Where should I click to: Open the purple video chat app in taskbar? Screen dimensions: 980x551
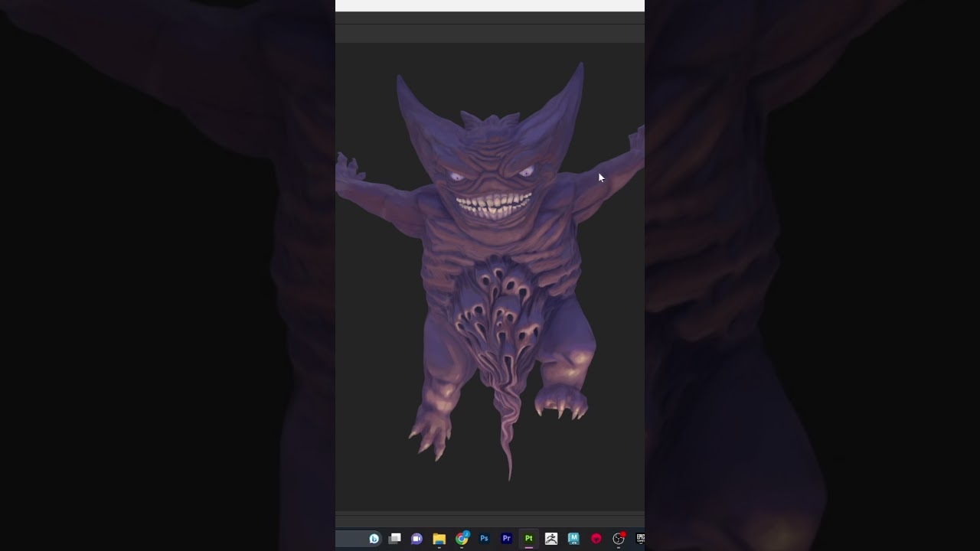417,539
